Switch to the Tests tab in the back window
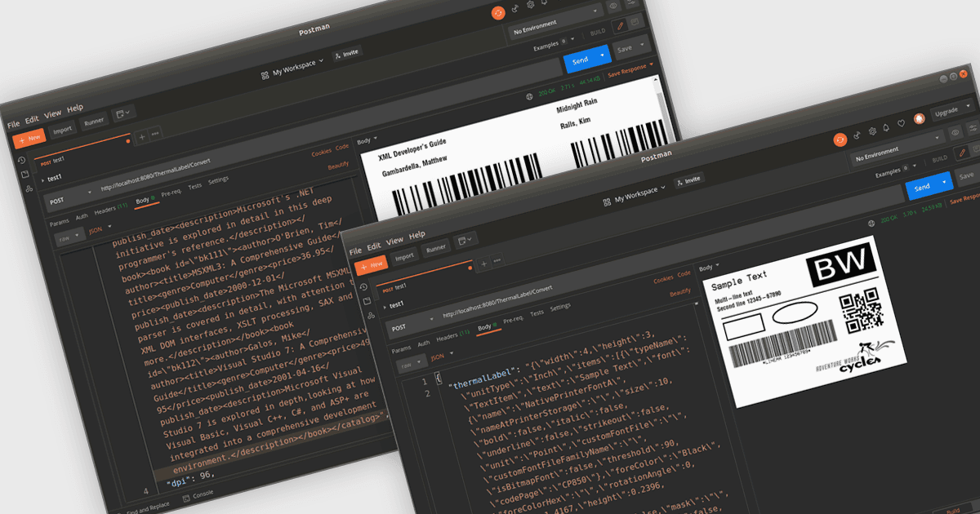Image resolution: width=980 pixels, height=514 pixels. coord(195,186)
